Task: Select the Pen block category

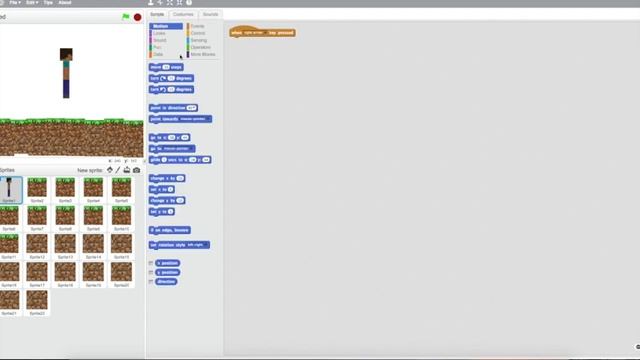Action: coord(166,47)
